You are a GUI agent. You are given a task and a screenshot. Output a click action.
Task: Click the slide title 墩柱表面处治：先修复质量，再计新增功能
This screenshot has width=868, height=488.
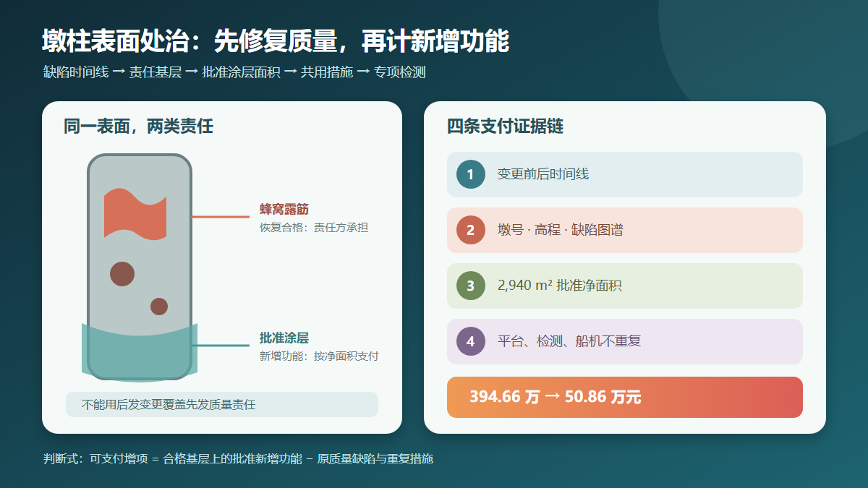tap(276, 42)
